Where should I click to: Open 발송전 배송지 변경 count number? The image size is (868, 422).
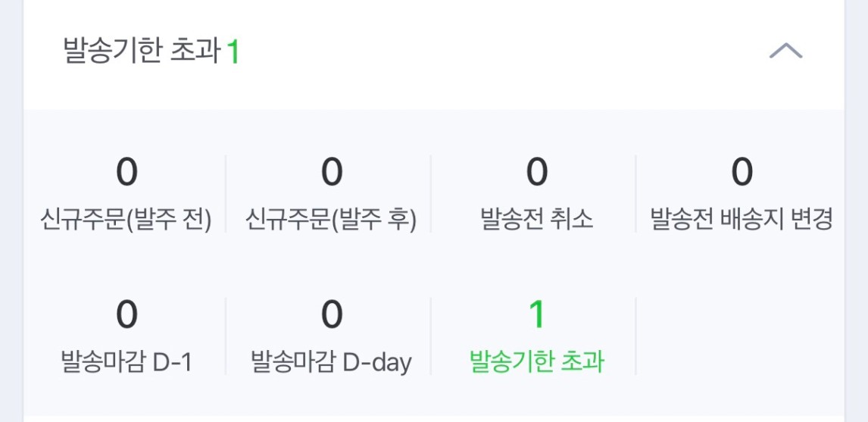pos(742,173)
